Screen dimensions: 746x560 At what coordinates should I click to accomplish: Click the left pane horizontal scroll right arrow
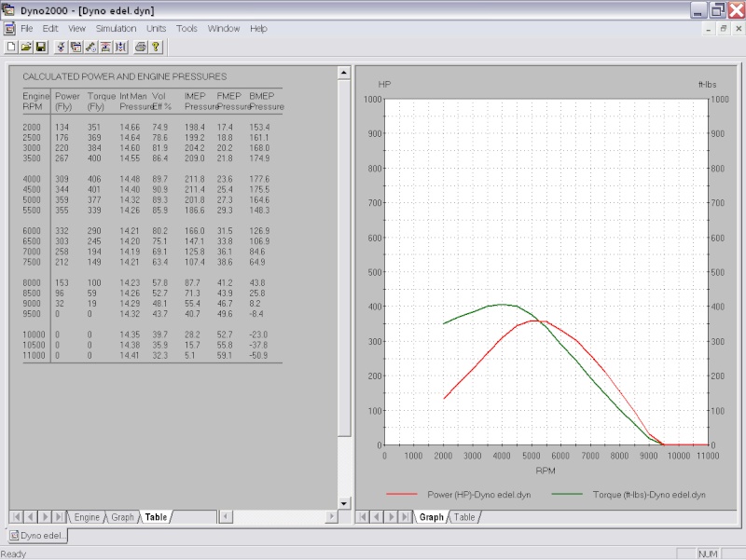pos(332,517)
